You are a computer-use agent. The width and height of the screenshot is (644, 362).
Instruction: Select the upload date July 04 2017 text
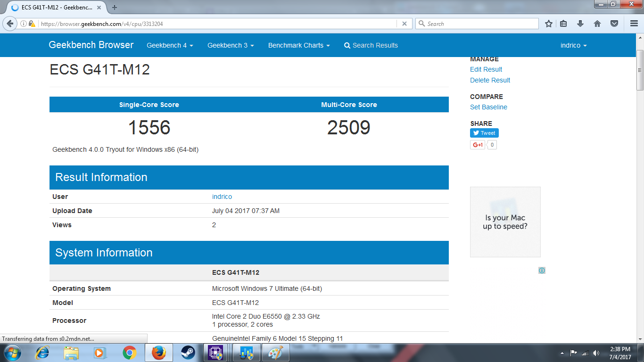pos(246,211)
